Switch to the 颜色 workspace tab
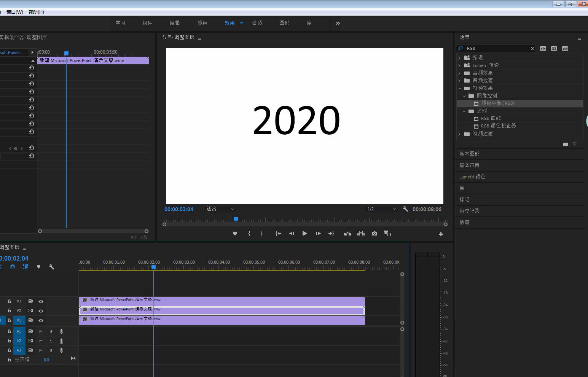Image resolution: width=588 pixels, height=377 pixels. point(202,23)
